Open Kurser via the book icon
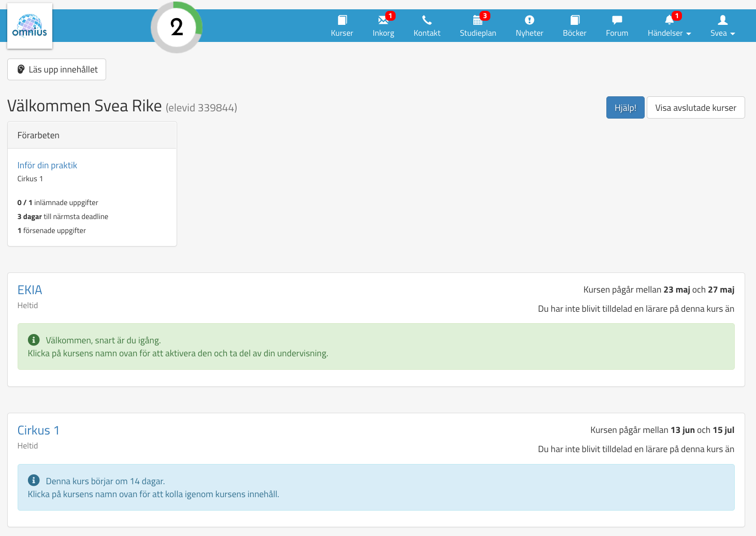The width and height of the screenshot is (756, 536). coord(342,21)
